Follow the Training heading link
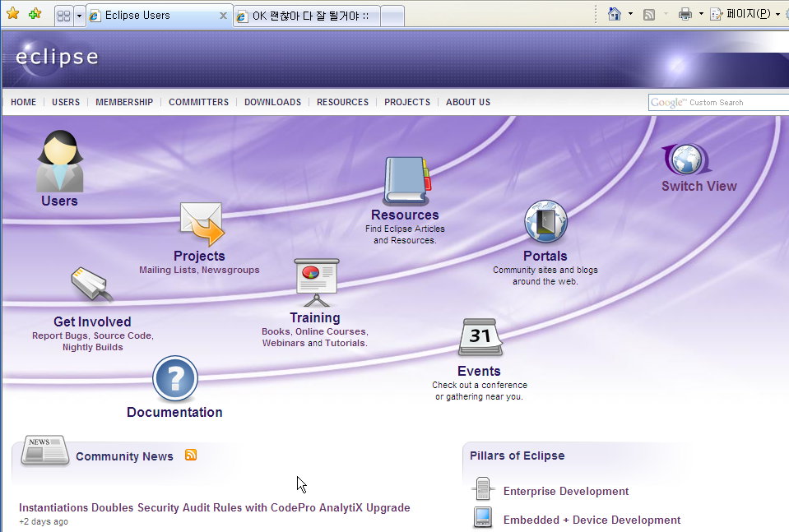This screenshot has width=789, height=532. point(315,317)
